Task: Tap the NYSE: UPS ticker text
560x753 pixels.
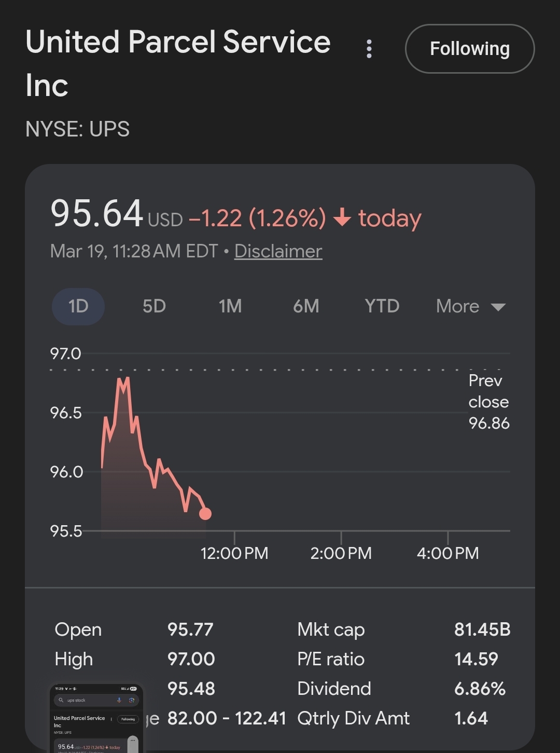Action: [x=78, y=129]
